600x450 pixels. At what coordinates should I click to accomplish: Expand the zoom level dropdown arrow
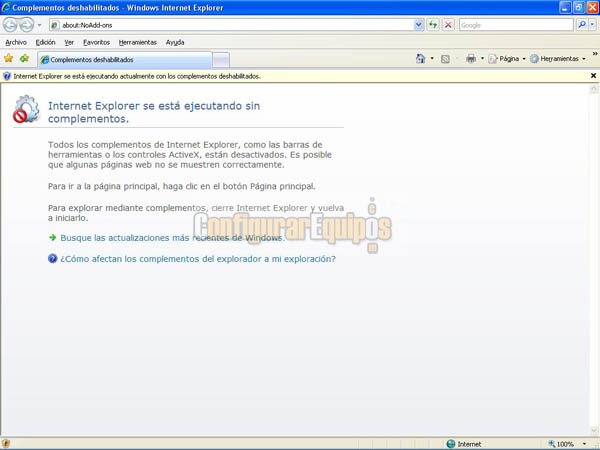click(x=584, y=444)
